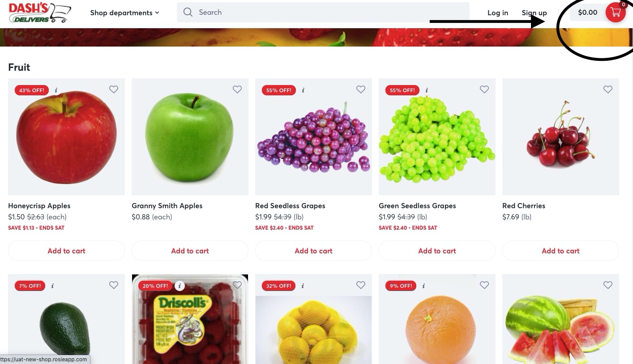Add Red Cherries to cart
The height and width of the screenshot is (364, 633).
(560, 251)
